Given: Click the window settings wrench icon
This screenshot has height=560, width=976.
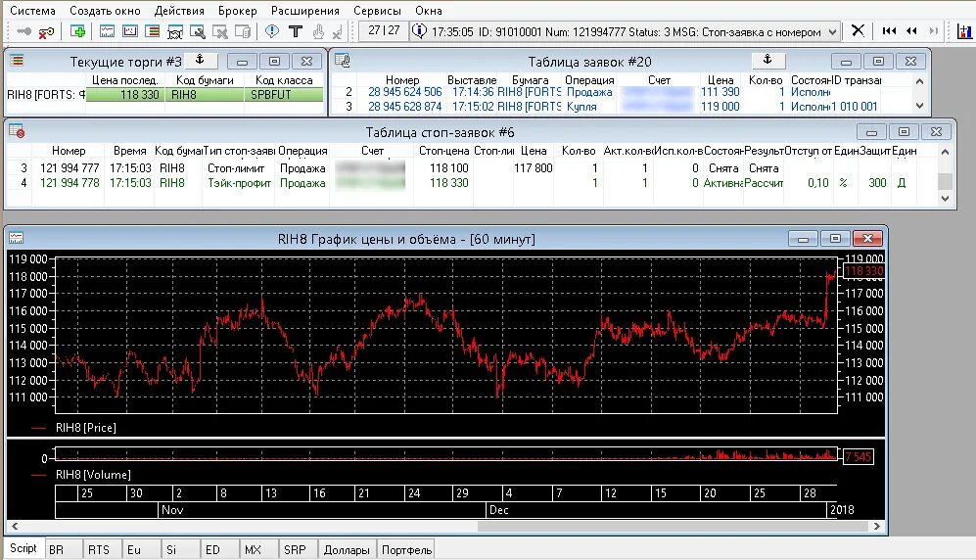Looking at the screenshot, I should [x=198, y=31].
